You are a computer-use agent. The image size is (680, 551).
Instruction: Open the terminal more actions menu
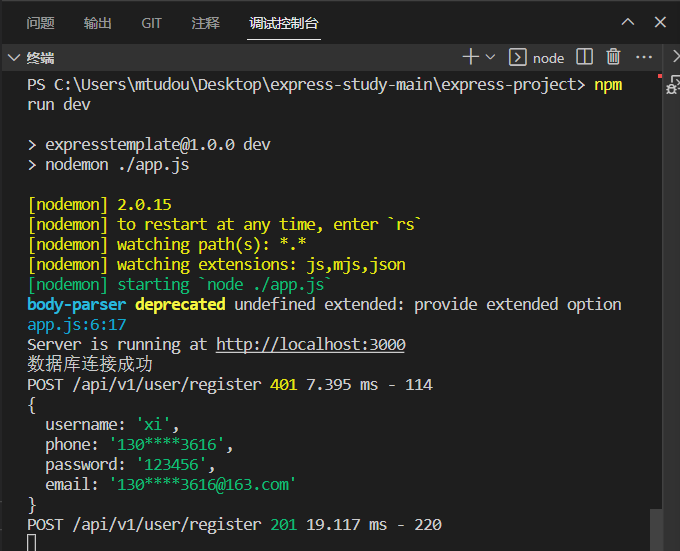tap(643, 57)
